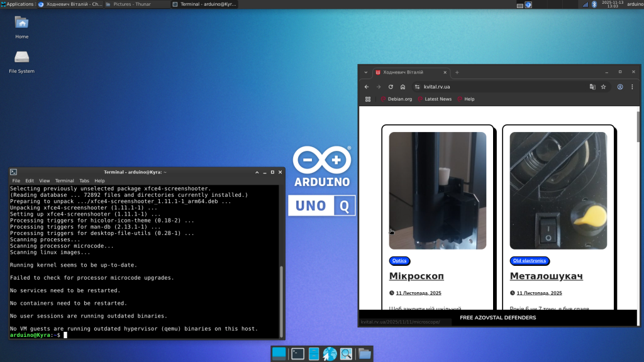Open the Terminal's Tabs menu
The width and height of the screenshot is (644, 362).
coord(84,180)
